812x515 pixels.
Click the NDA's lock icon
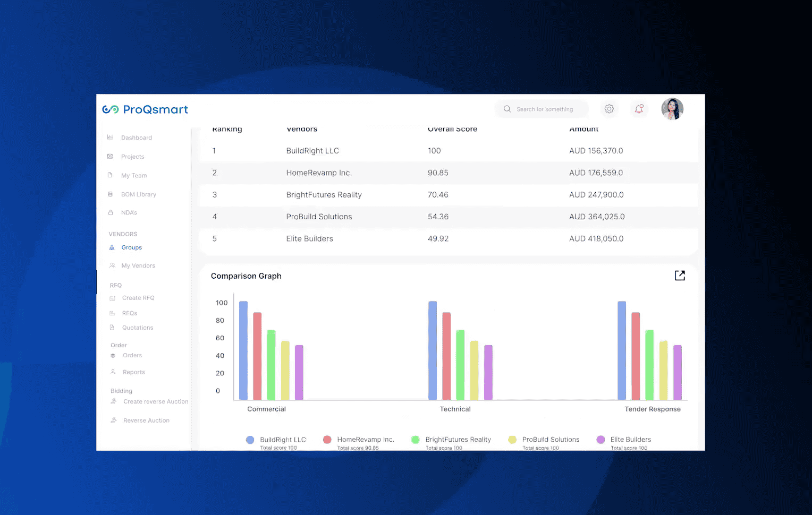[111, 212]
